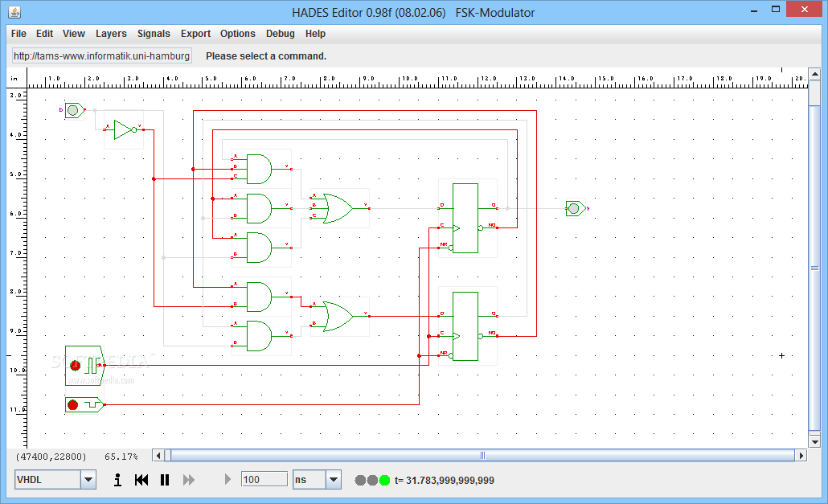
Task: Select the lower two-input OR gate
Action: click(338, 316)
